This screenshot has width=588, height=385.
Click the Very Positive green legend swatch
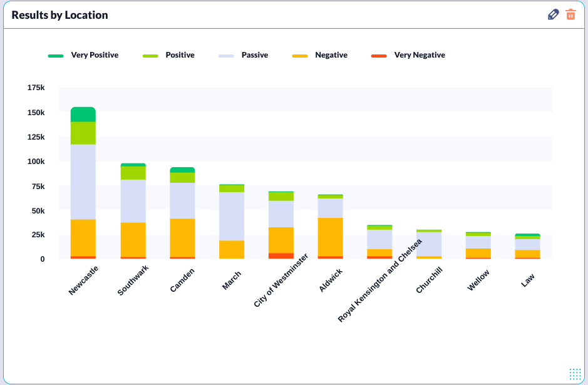(56, 56)
